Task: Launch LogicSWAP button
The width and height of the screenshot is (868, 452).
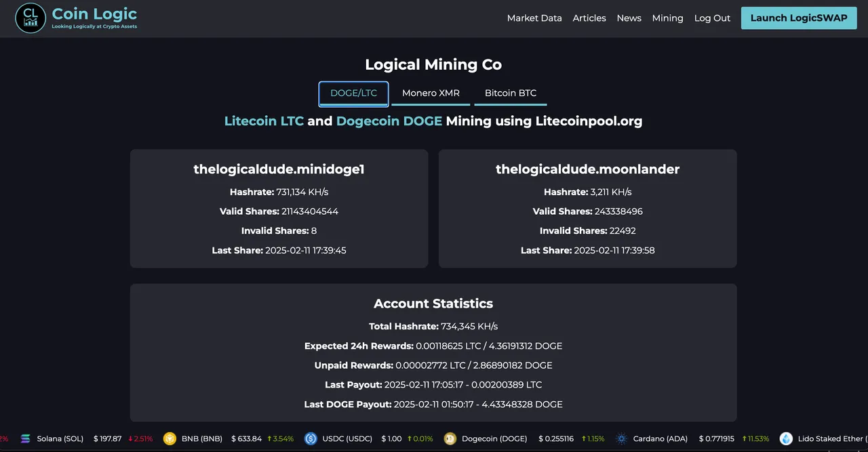Action: point(799,18)
